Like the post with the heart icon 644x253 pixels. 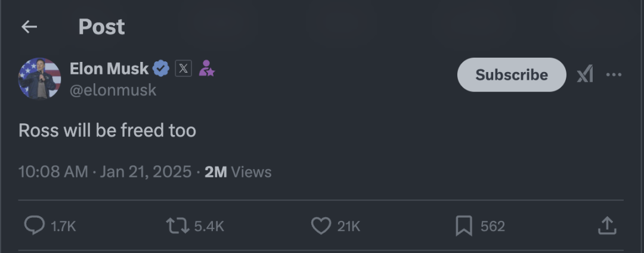coord(321,226)
